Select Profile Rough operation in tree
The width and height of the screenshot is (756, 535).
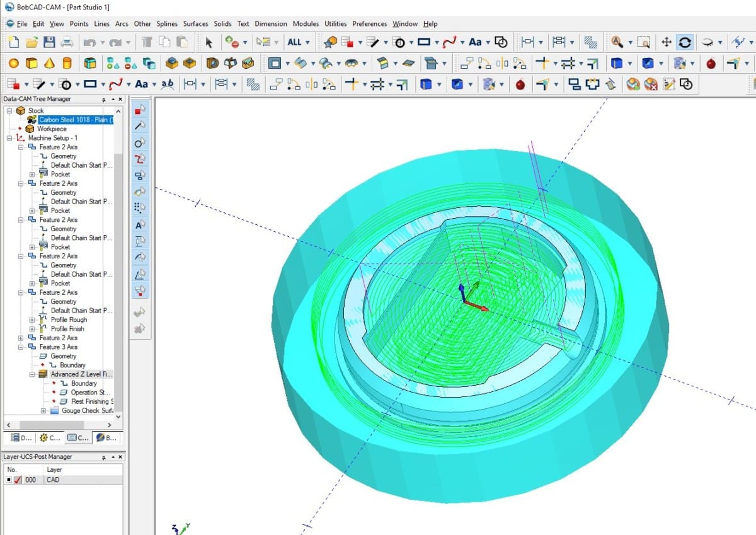69,319
